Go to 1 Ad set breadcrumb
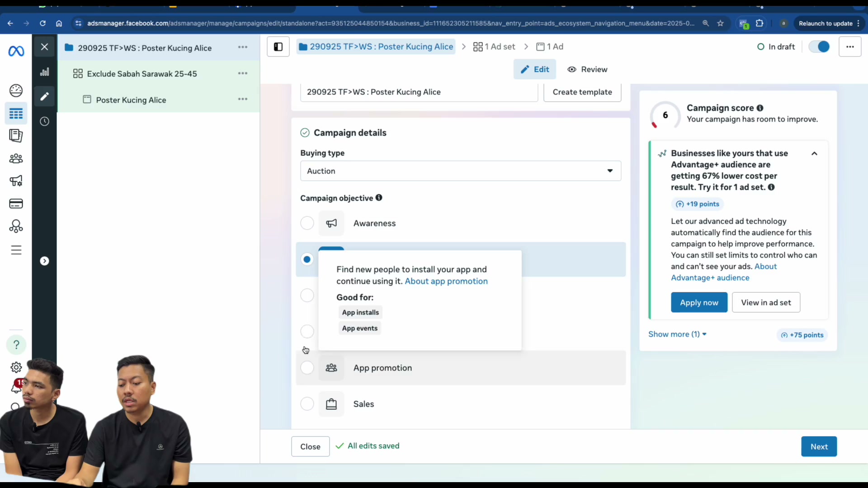 click(494, 47)
